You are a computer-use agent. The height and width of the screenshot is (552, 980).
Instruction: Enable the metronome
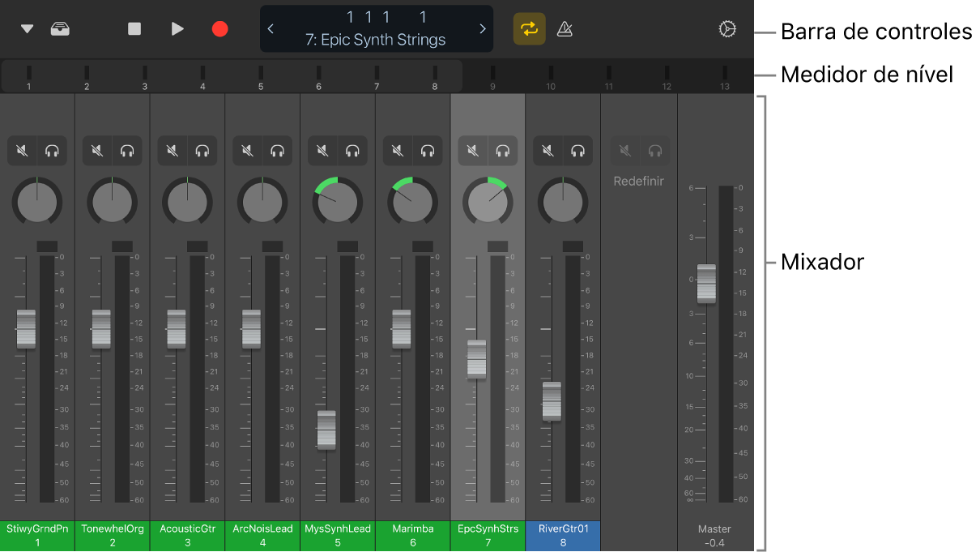point(565,28)
